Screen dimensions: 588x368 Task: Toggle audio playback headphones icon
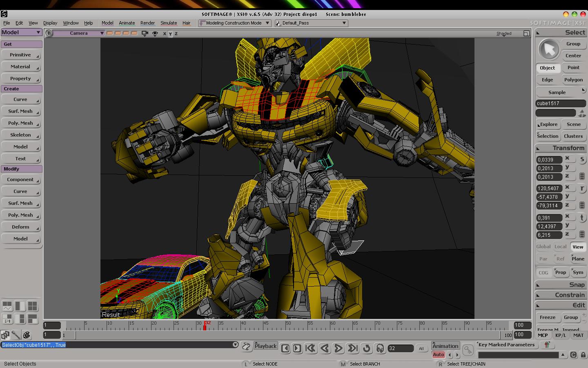click(x=380, y=348)
